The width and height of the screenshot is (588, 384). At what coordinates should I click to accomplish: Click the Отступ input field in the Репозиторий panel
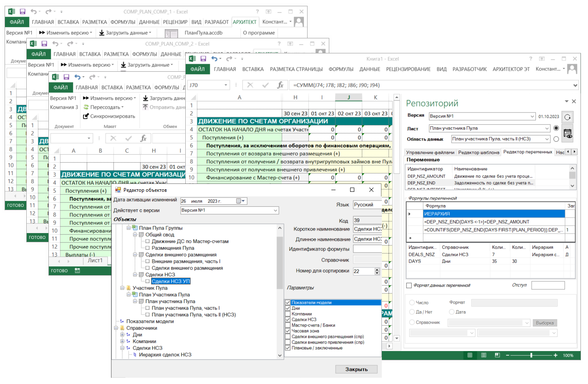548,285
